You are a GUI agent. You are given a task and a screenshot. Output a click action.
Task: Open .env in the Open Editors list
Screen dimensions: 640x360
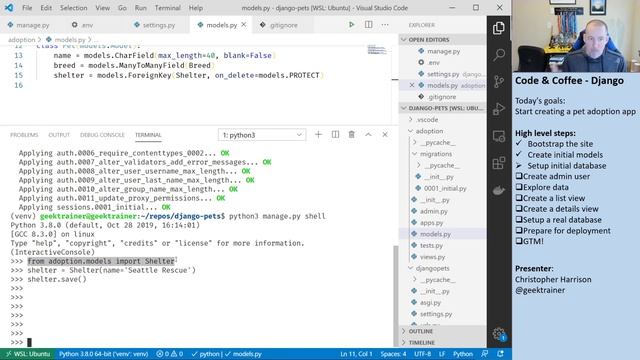433,62
